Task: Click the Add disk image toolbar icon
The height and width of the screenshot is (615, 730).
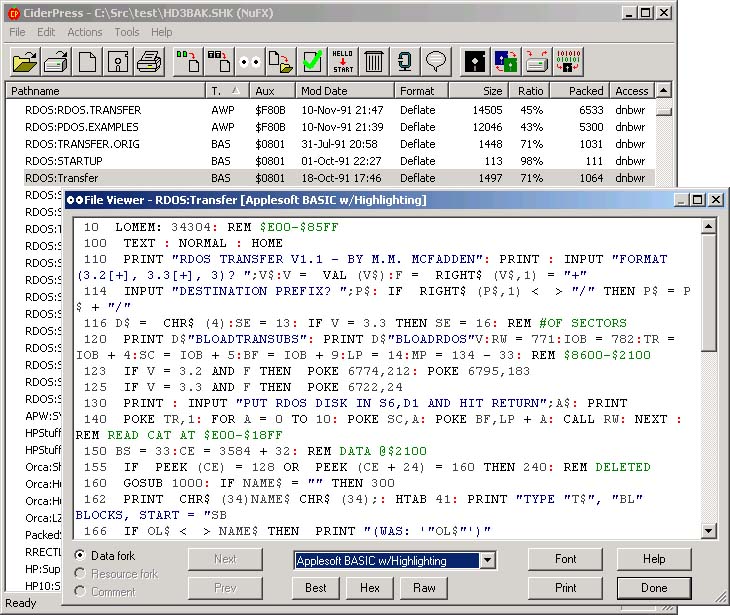Action: tap(219, 61)
